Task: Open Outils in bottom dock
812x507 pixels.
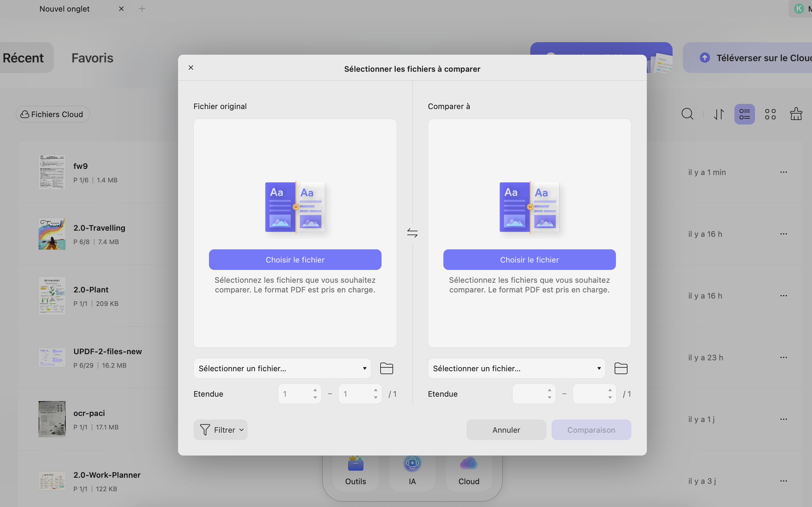Action: 355,473
